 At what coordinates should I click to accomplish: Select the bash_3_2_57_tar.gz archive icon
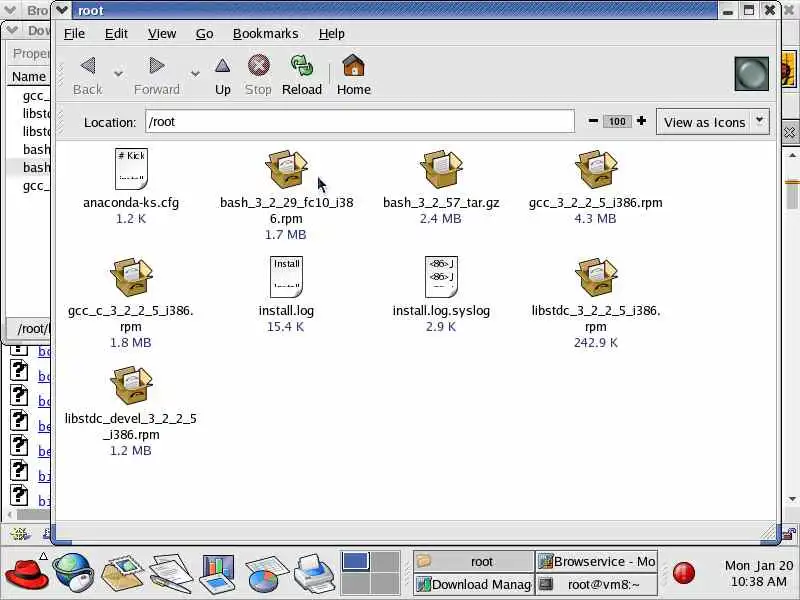[x=441, y=169]
